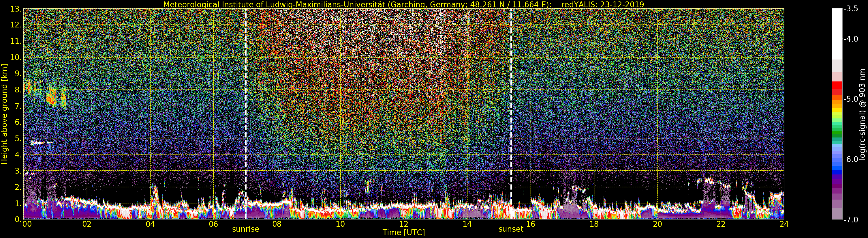868x238 pixels.
Task: Click the white dashed sunset marker line
Action: point(511,114)
